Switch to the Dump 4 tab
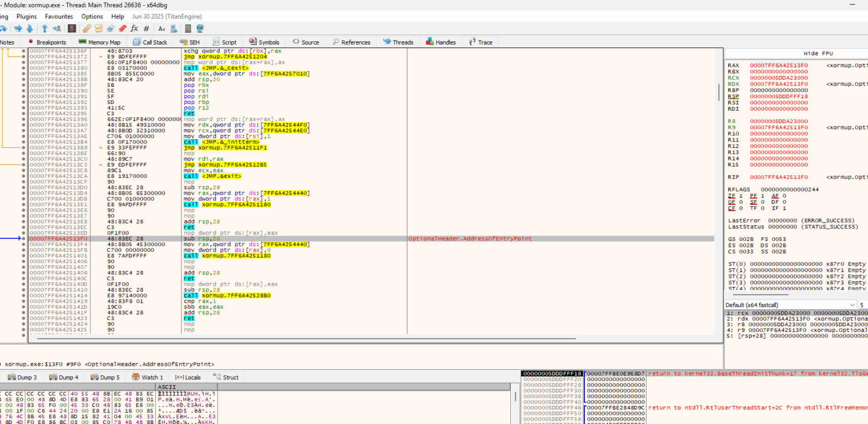The width and height of the screenshot is (868, 424). tap(64, 377)
